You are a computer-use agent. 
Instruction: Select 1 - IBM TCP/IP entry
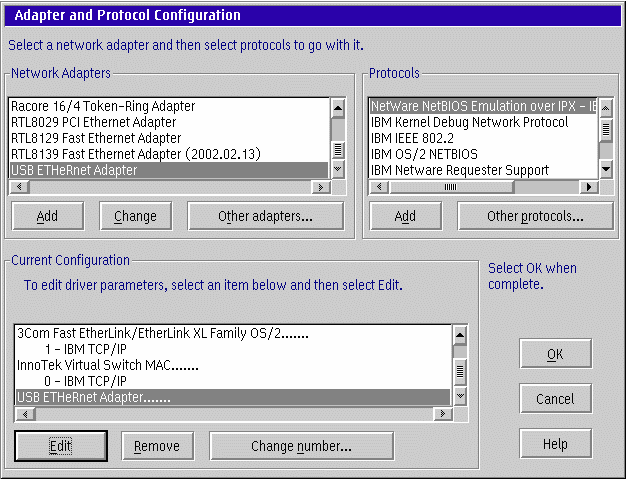[233, 349]
